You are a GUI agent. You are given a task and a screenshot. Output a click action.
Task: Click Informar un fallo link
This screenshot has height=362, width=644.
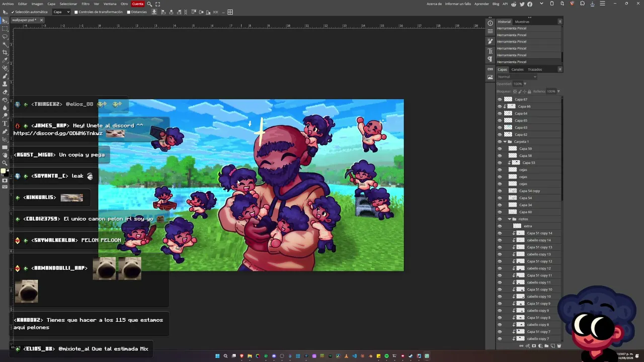pyautogui.click(x=458, y=4)
